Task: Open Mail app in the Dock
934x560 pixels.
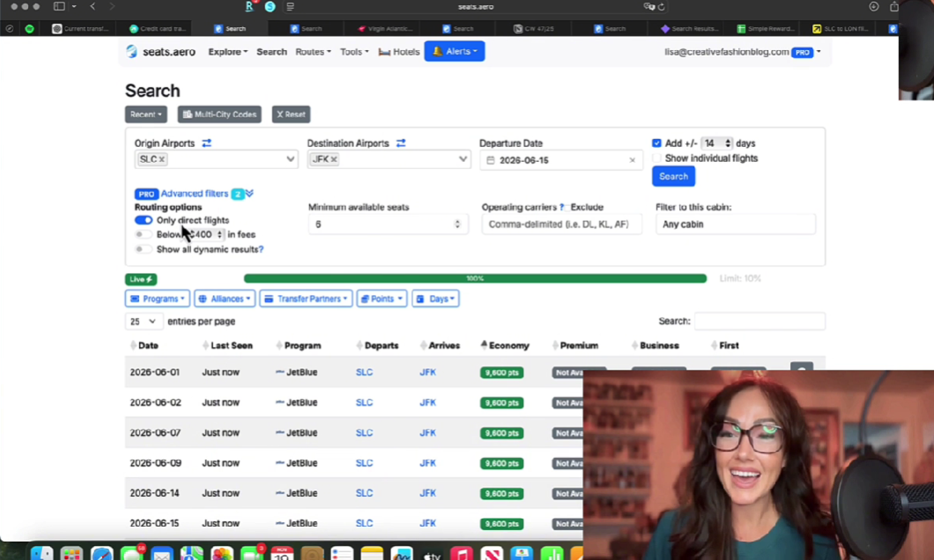Action: [161, 553]
